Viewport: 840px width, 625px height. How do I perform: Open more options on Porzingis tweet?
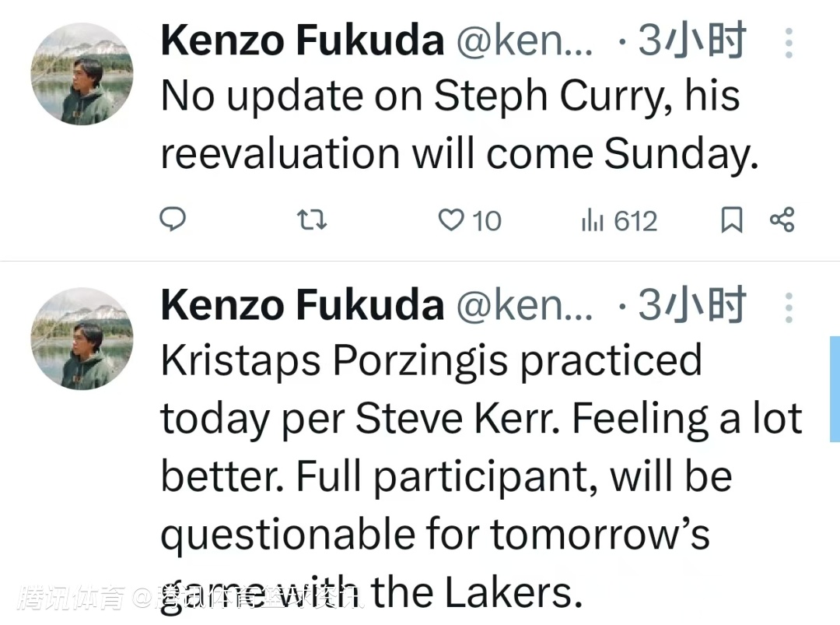point(789,308)
